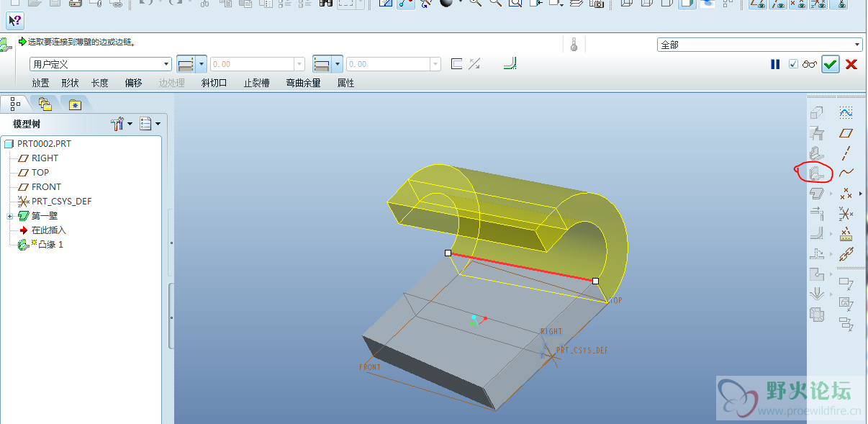Select the Conversion tool atop sheet-metal toolbar
The image size is (868, 424).
[x=816, y=113]
